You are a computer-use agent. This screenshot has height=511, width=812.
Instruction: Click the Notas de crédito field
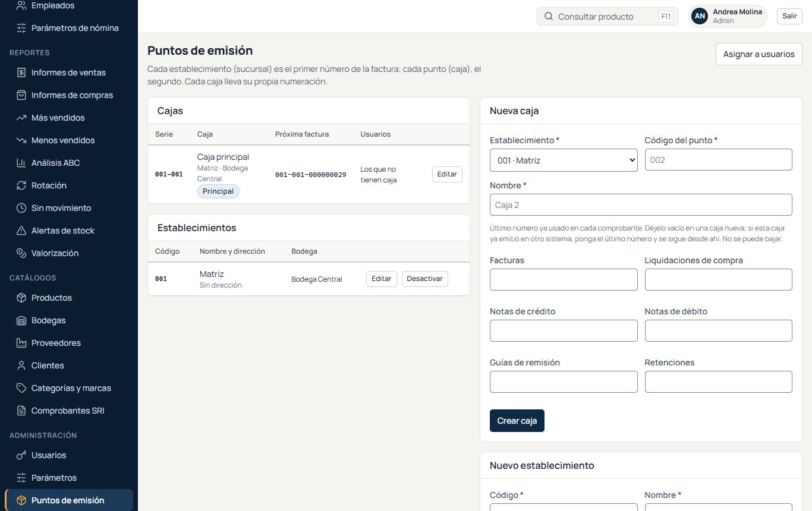coord(564,331)
